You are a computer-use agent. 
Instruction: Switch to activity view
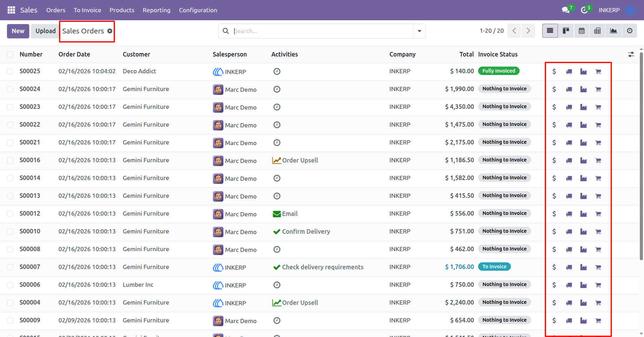(x=630, y=31)
